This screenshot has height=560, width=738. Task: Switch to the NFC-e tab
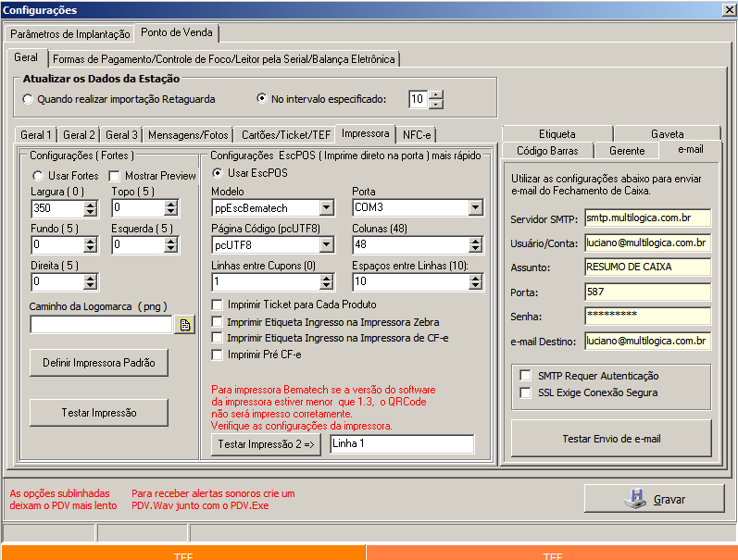[416, 134]
